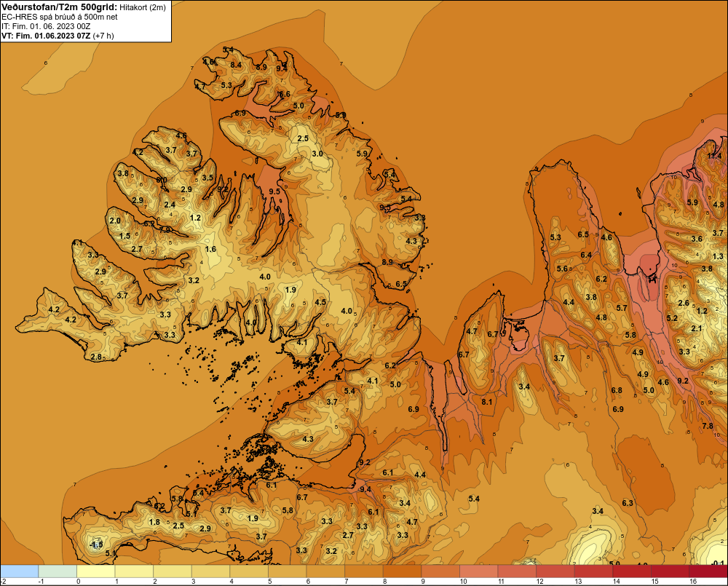Select the 1.3 temperature label
Image resolution: width=728 pixels, height=586 pixels.
click(x=718, y=256)
